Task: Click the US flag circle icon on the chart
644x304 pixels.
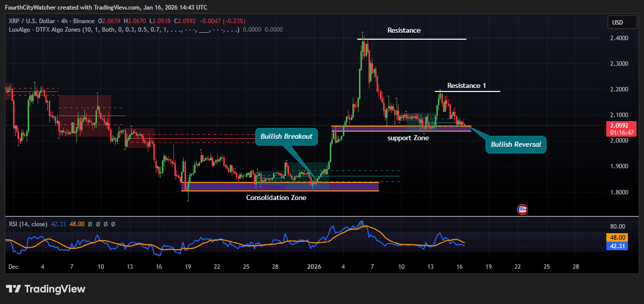Action: (x=522, y=209)
